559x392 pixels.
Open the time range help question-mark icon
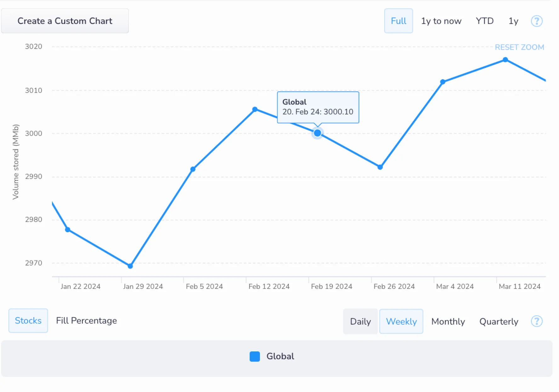pos(537,21)
